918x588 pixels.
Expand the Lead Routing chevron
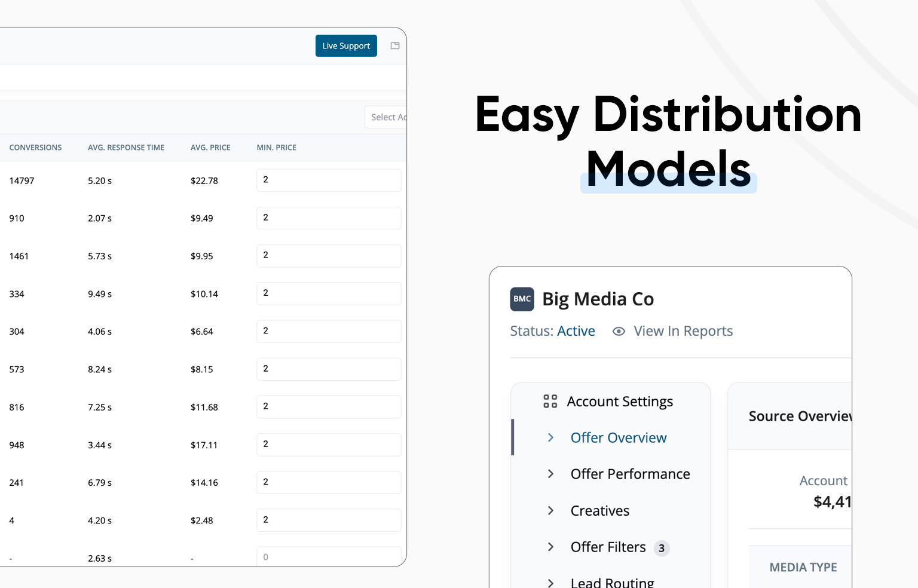[x=550, y=583]
